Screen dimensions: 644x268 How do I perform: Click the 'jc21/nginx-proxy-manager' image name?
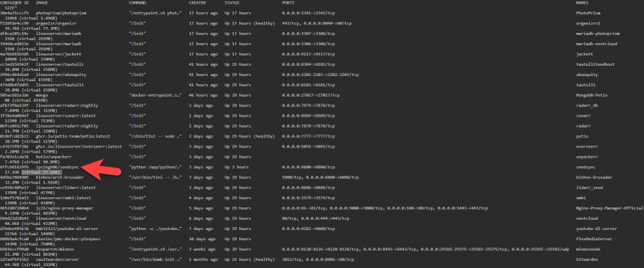[65, 208]
